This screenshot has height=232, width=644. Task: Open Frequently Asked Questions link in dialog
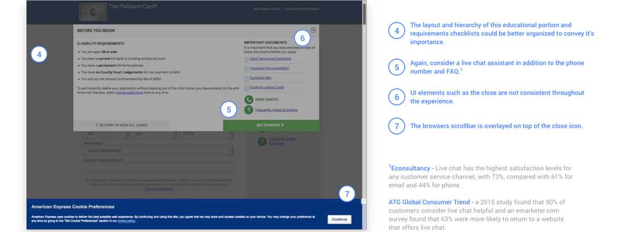tap(276, 110)
